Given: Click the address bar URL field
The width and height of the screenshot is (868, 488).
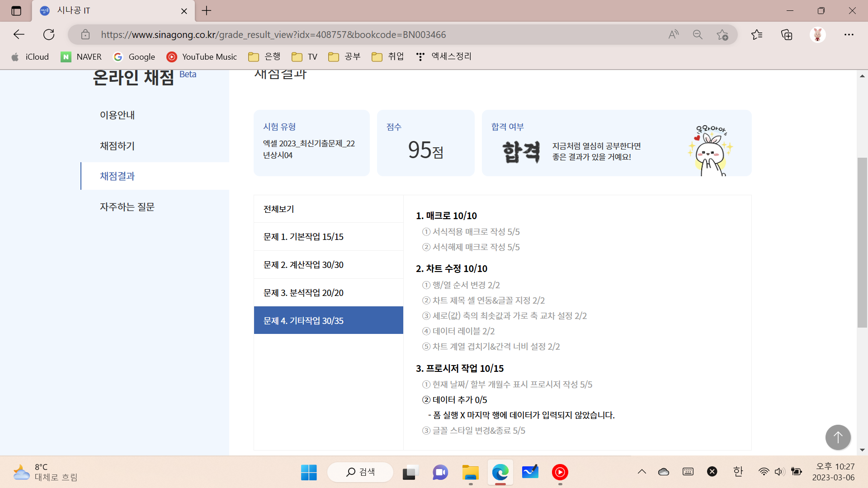Looking at the screenshot, I should pos(362,34).
